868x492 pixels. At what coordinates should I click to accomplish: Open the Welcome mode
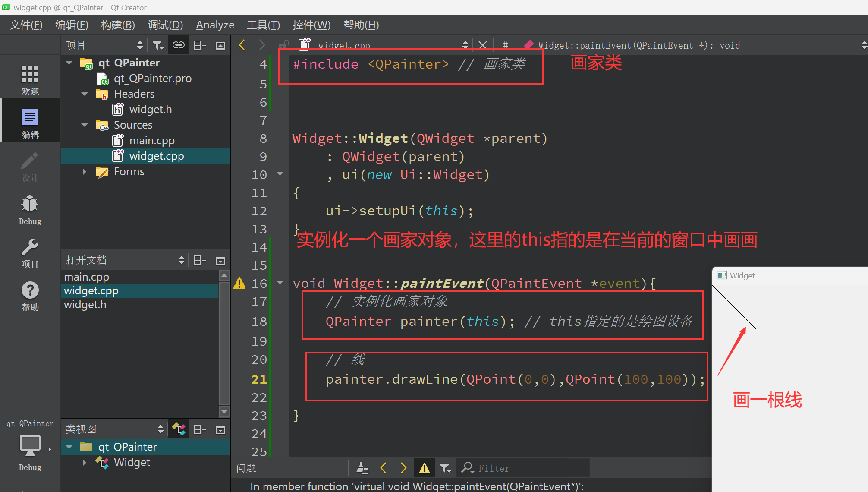(x=30, y=79)
